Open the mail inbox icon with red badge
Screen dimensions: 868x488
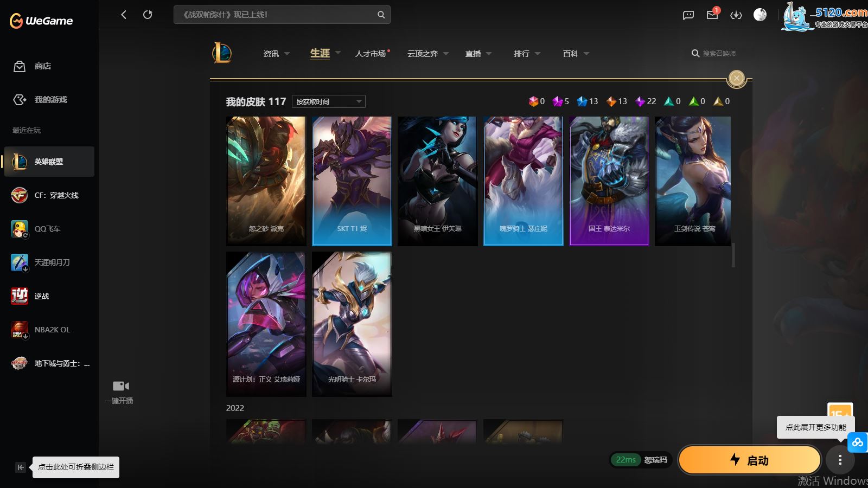(712, 15)
